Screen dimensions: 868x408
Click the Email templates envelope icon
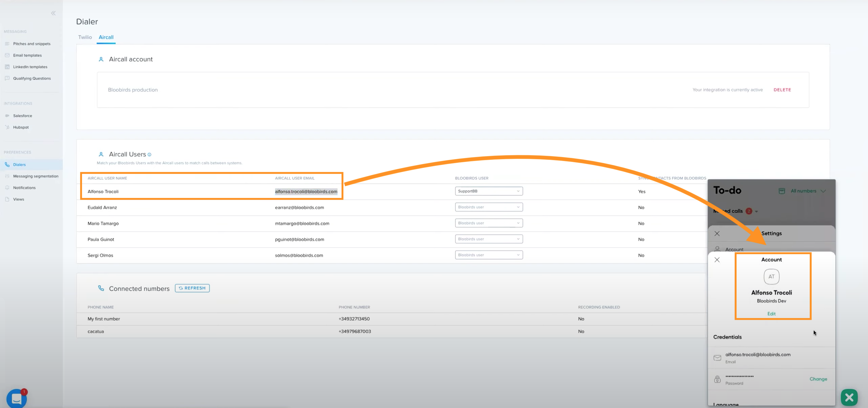coord(7,55)
